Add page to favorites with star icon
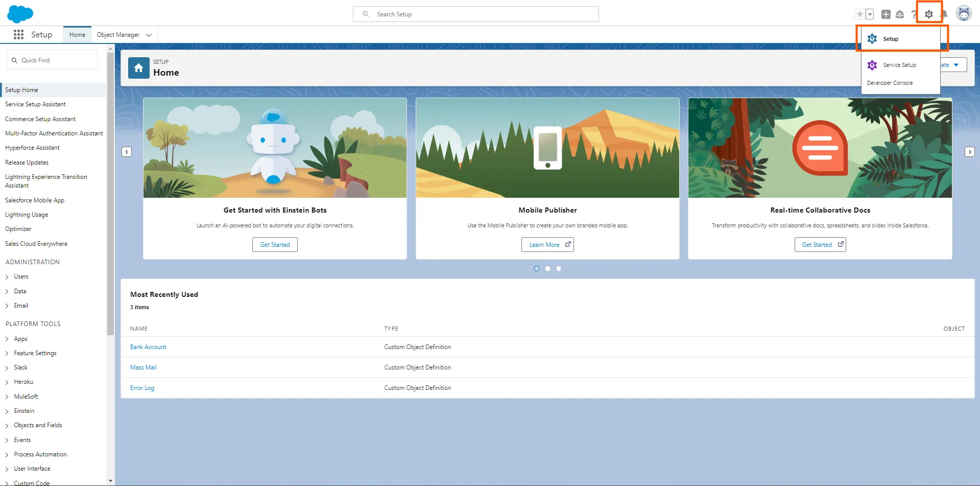 (860, 14)
